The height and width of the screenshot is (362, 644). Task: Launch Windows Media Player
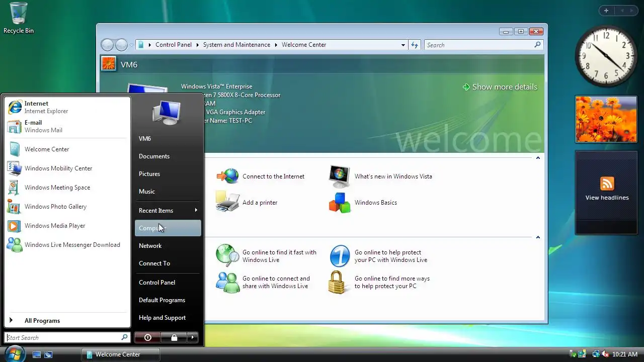click(67, 226)
